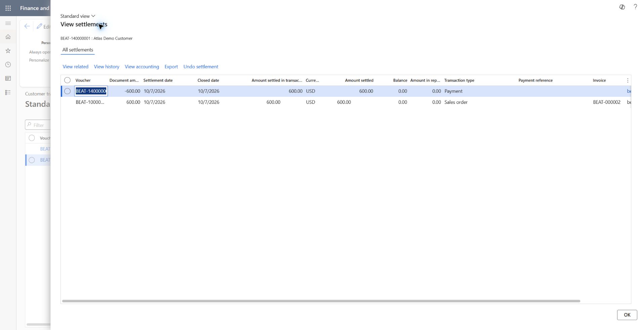Switch to All settlements tab
Image resolution: width=644 pixels, height=330 pixels.
78,50
